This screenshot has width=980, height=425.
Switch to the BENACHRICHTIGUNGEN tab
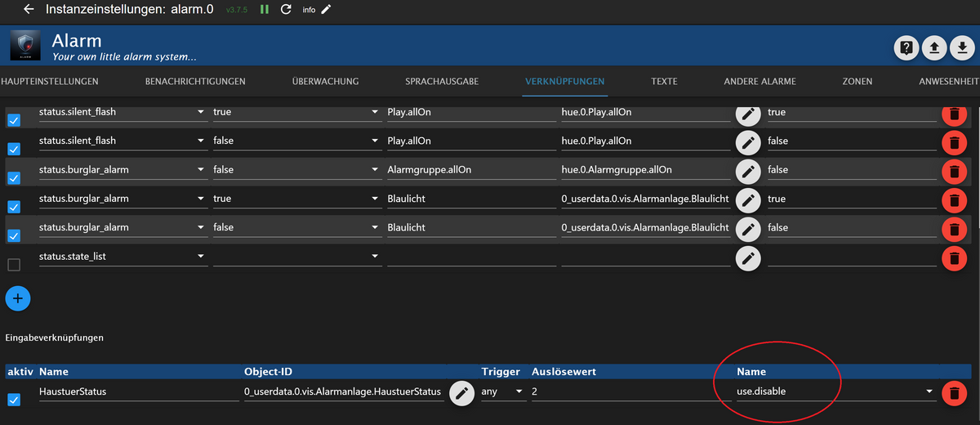coord(195,82)
